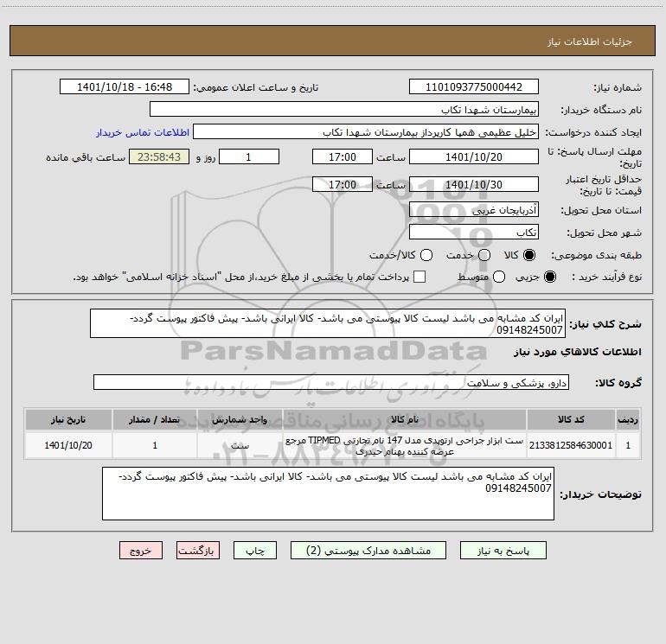The width and height of the screenshot is (666, 644).
Task: Click the price validity date 1401/10/30 field
Action: (474, 184)
